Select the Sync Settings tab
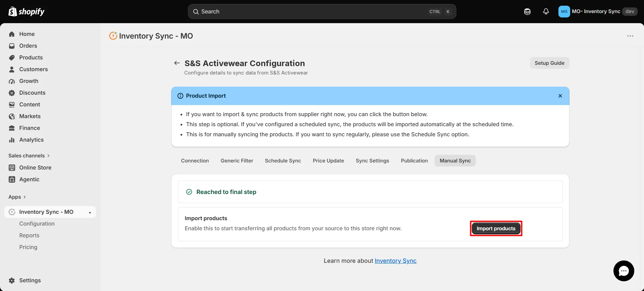Viewport: 644px width, 291px height. (373, 161)
